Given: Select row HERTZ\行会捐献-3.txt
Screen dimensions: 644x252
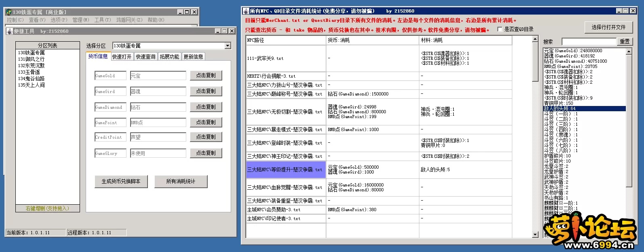Looking at the screenshot, I should point(379,76).
